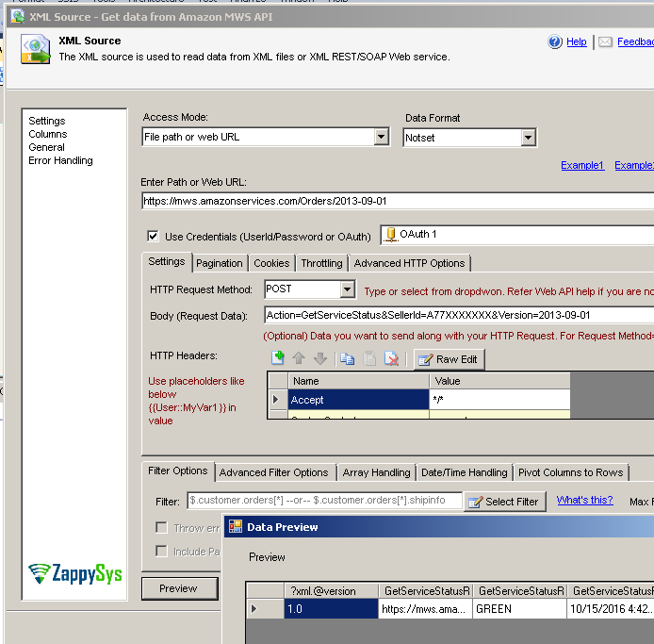Click the https://mws.ama... cell in Data Preview
Image resolution: width=654 pixels, height=644 pixels.
click(425, 609)
